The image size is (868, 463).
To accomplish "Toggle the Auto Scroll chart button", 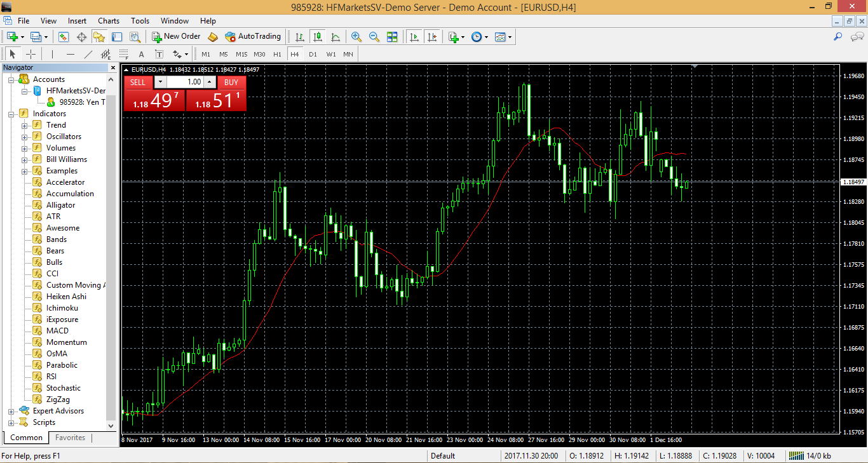I will coord(414,37).
